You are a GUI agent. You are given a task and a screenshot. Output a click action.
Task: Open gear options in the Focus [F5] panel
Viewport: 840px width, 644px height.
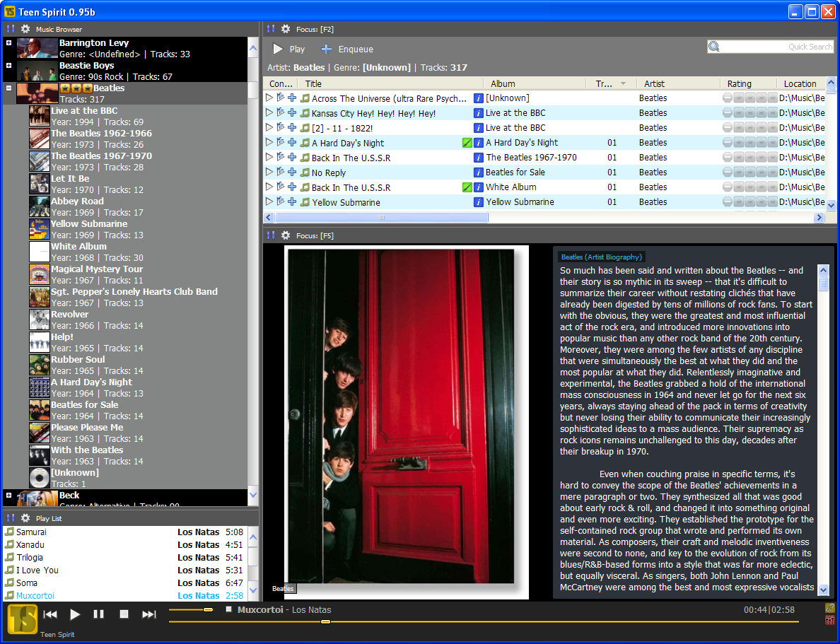pyautogui.click(x=286, y=235)
